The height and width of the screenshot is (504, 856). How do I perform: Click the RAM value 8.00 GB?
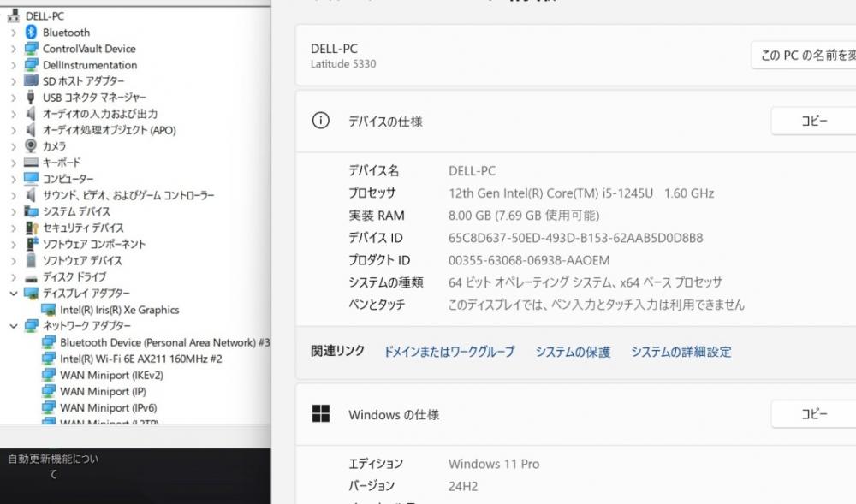pos(524,216)
